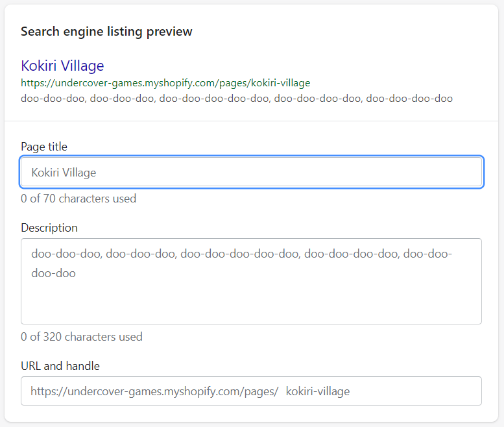
Task: Click the 'Page title' label
Action: 44,147
